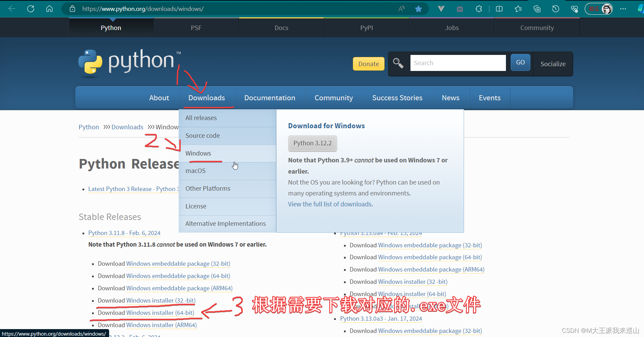Open Python 3.11.8 - Feb. 6, 2024 link

pos(124,233)
